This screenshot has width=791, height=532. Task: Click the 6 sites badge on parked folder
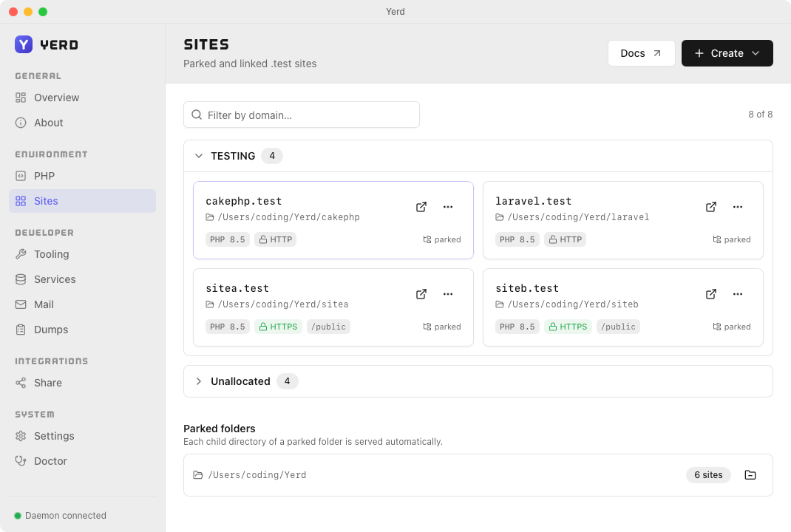[708, 475]
